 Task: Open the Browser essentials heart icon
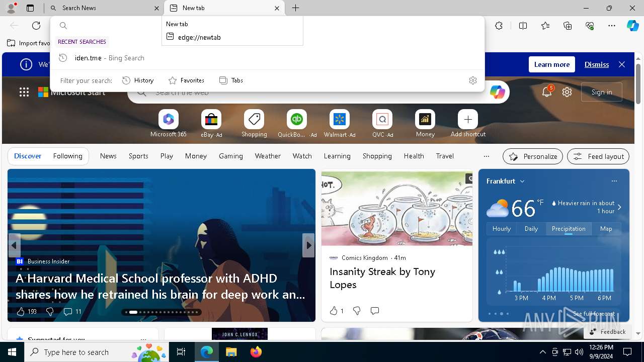pos(590,26)
